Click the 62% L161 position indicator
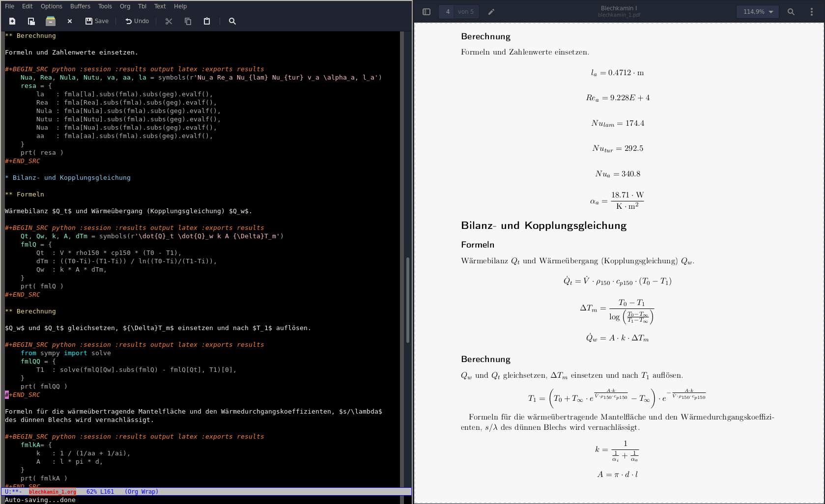Image resolution: width=825 pixels, height=504 pixels. pos(100,492)
